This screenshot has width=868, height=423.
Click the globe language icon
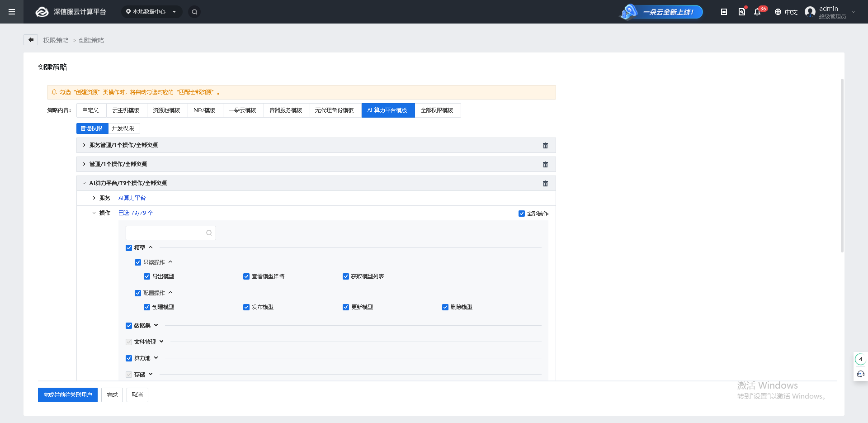[778, 12]
